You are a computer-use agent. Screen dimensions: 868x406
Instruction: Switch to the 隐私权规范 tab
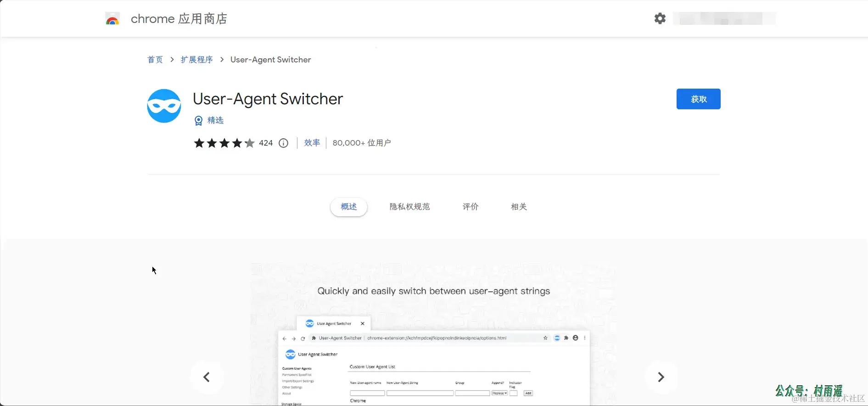[410, 207]
